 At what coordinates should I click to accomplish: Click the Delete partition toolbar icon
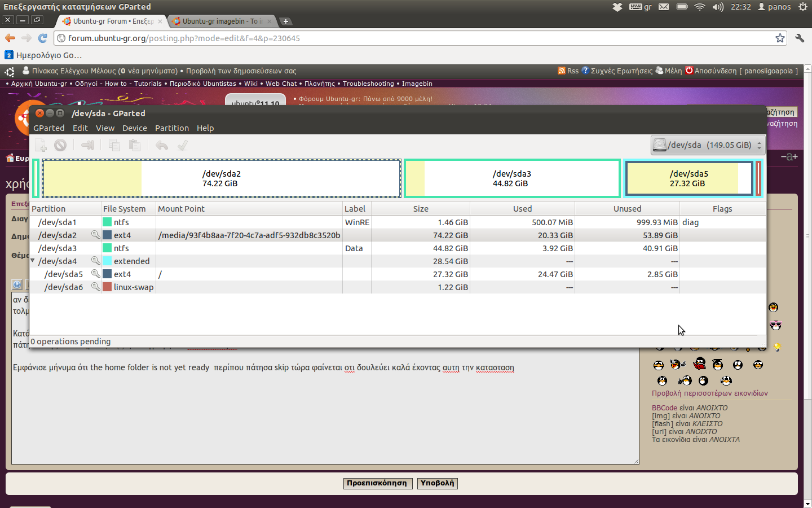(60, 146)
